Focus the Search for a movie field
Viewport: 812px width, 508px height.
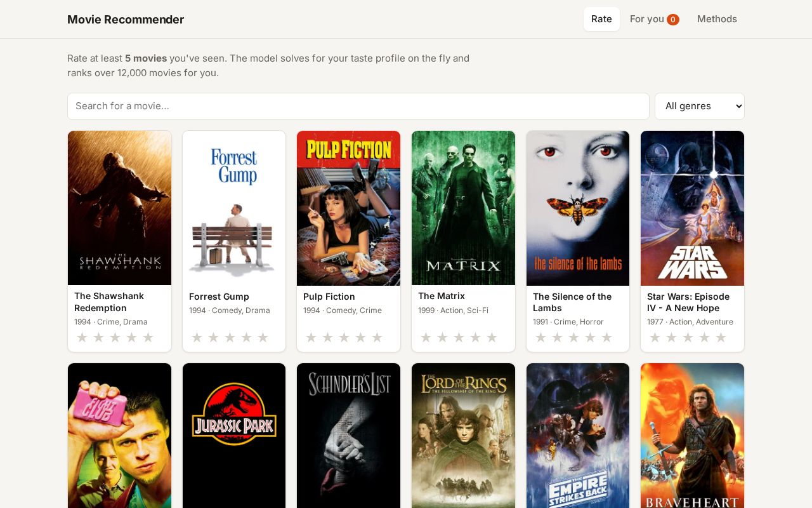pos(358,106)
